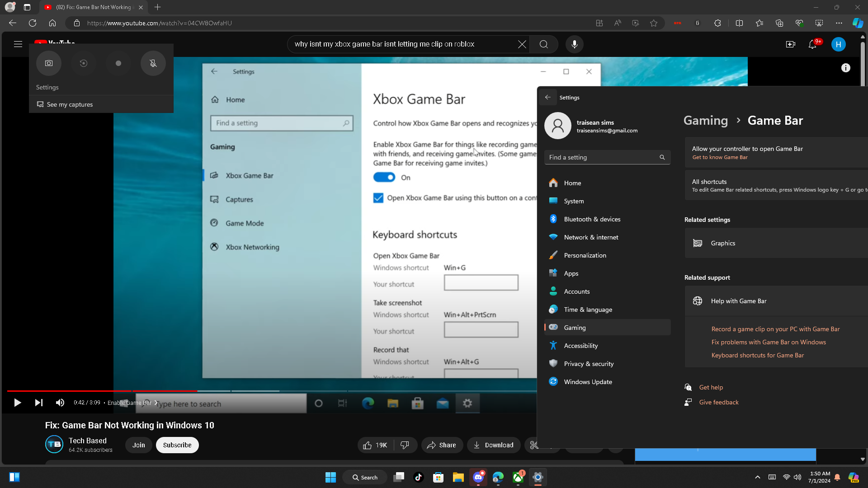The height and width of the screenshot is (488, 868).
Task: Subscribe to Tech Based channel
Action: [x=177, y=445]
